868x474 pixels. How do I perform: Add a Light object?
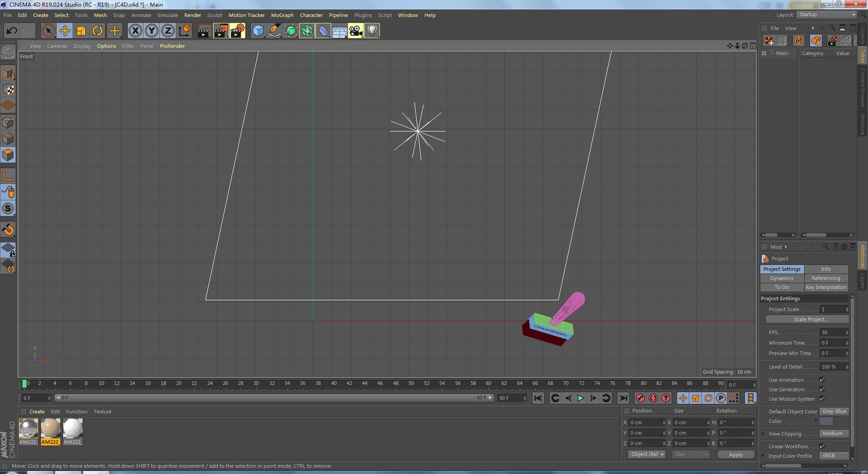coord(372,31)
